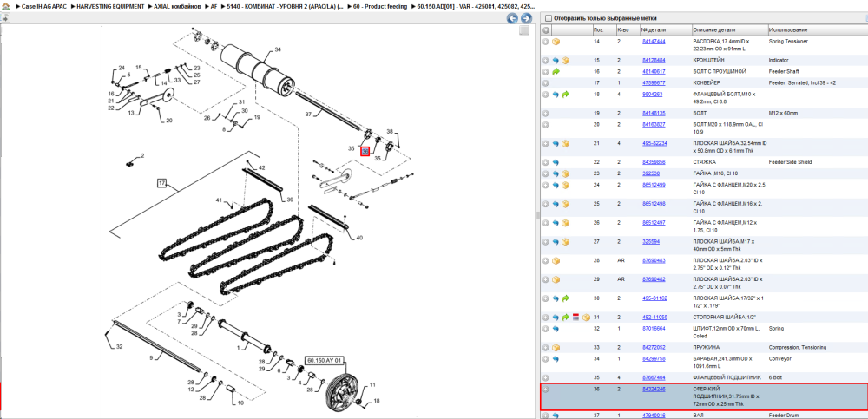Open 'AXIAL комбайнов' breadcrumb
868x419 pixels.
(178, 6)
